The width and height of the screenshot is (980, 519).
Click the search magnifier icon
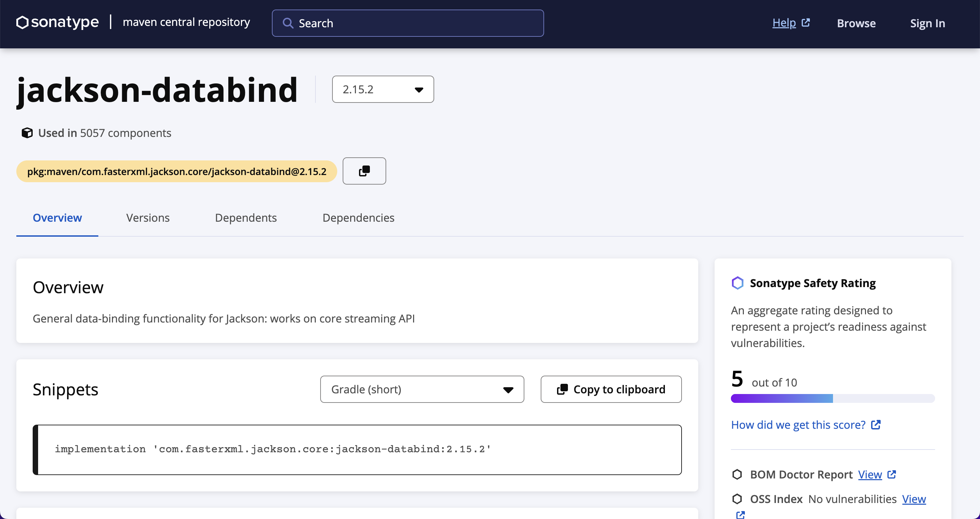[x=288, y=23]
